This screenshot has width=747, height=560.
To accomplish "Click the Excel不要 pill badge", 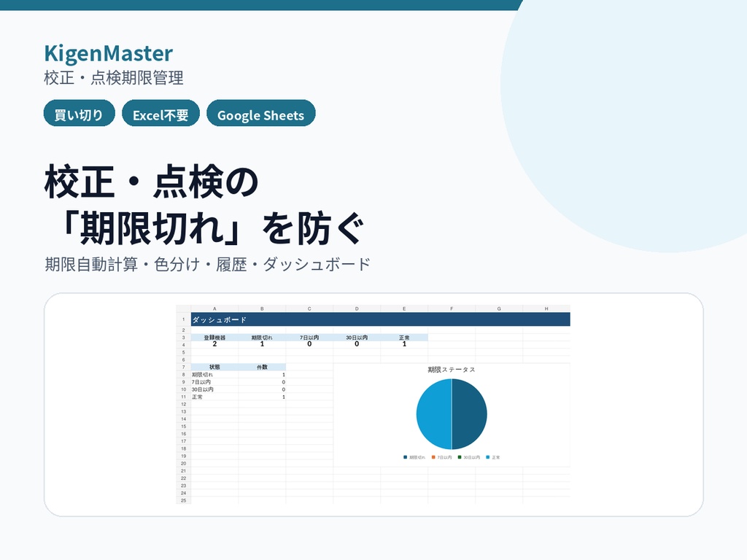I will point(160,113).
